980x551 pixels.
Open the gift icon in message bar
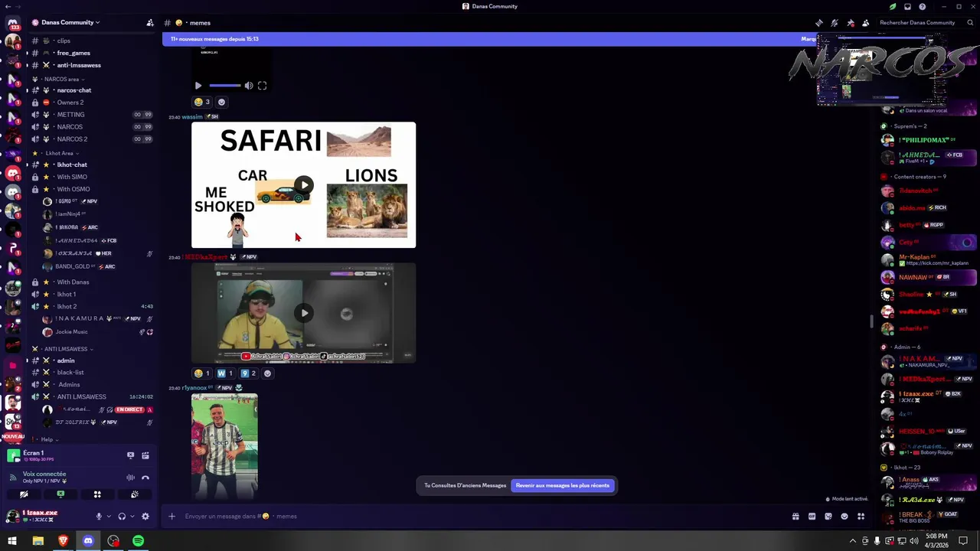795,517
